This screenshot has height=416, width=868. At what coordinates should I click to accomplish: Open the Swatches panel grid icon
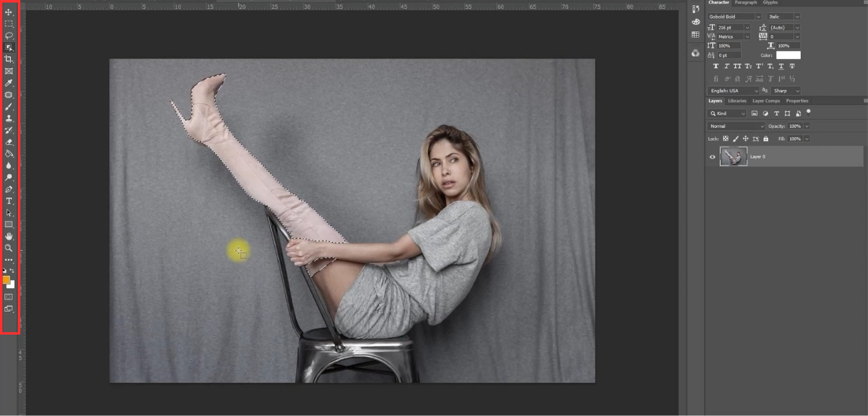tap(696, 34)
